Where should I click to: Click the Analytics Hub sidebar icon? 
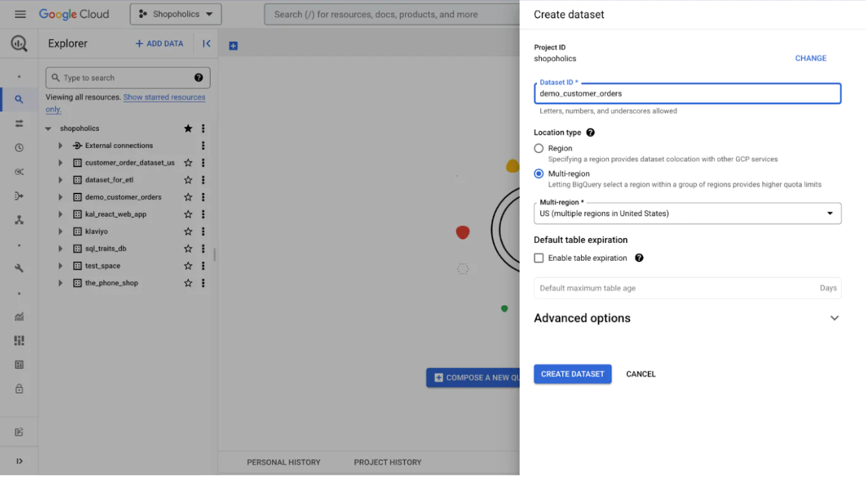pos(20,171)
